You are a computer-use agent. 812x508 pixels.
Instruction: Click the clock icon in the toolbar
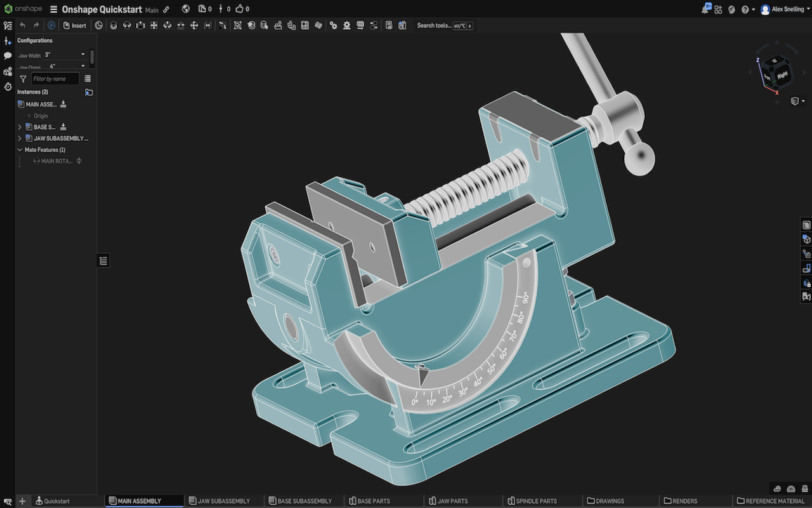pyautogui.click(x=99, y=25)
